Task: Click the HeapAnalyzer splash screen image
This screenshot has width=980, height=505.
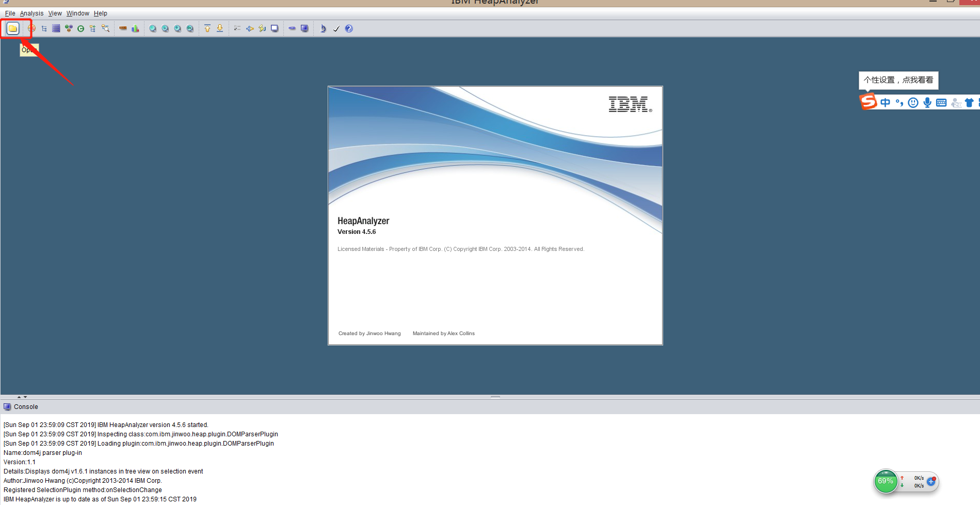Action: tap(495, 215)
